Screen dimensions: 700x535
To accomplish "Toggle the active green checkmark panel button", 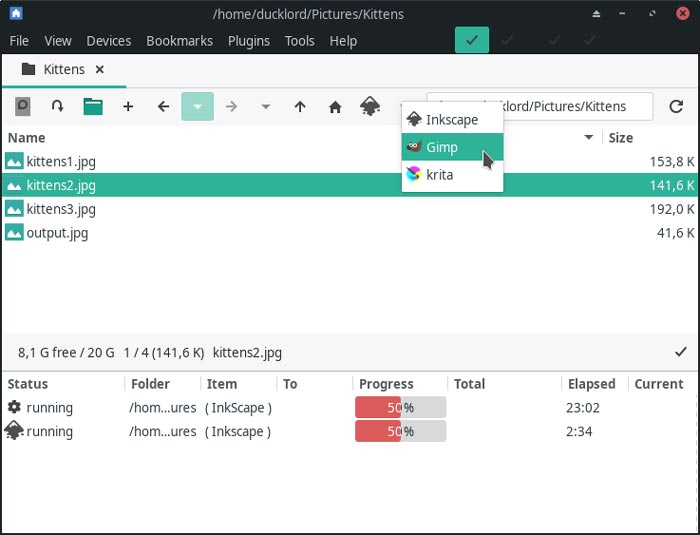I will point(472,41).
